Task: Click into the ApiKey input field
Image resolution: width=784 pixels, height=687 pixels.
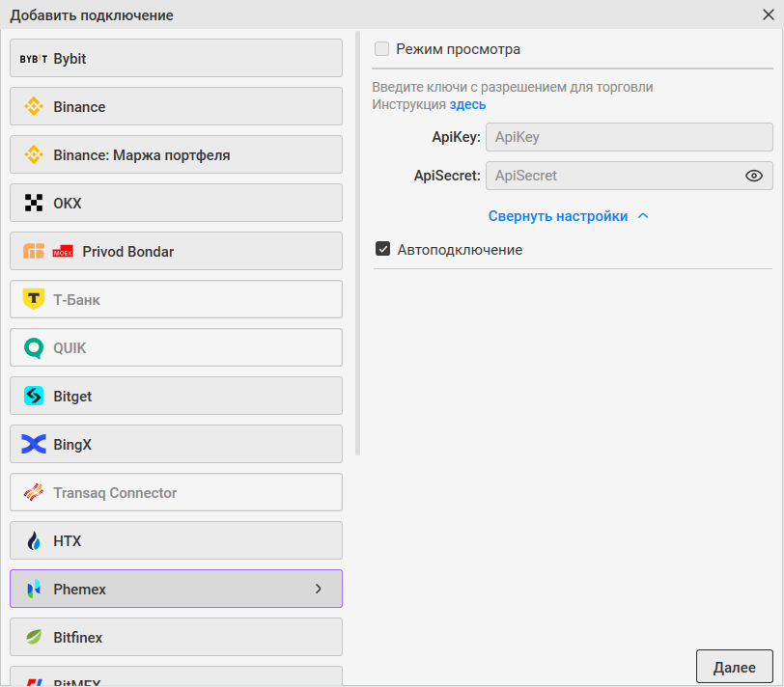Action: [x=629, y=137]
